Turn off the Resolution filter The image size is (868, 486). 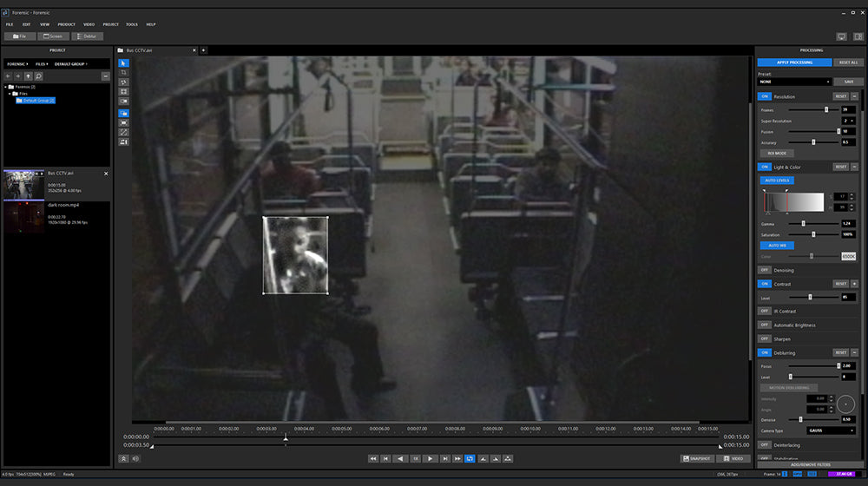pos(764,96)
